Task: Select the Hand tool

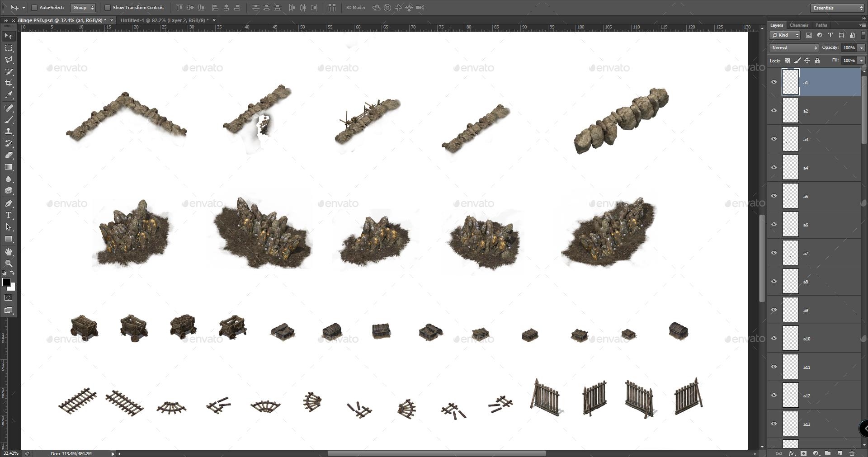Action: (x=9, y=252)
